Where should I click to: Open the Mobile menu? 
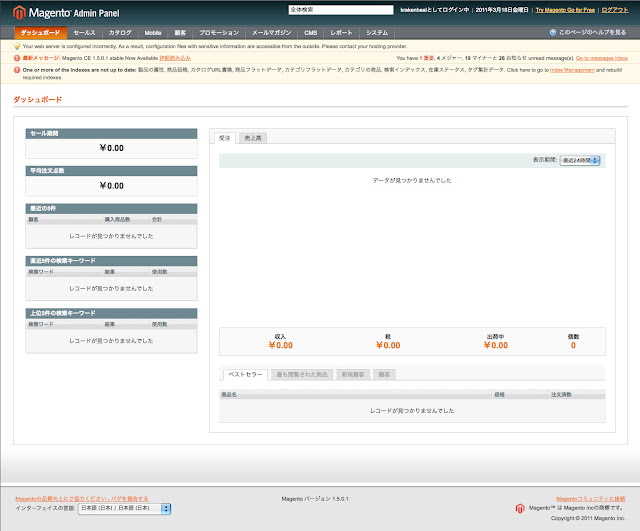(153, 33)
